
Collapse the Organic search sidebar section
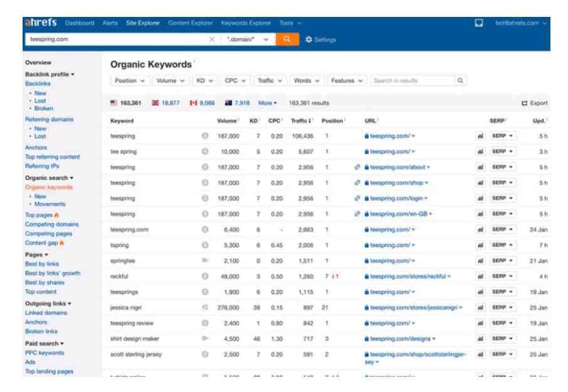point(50,178)
